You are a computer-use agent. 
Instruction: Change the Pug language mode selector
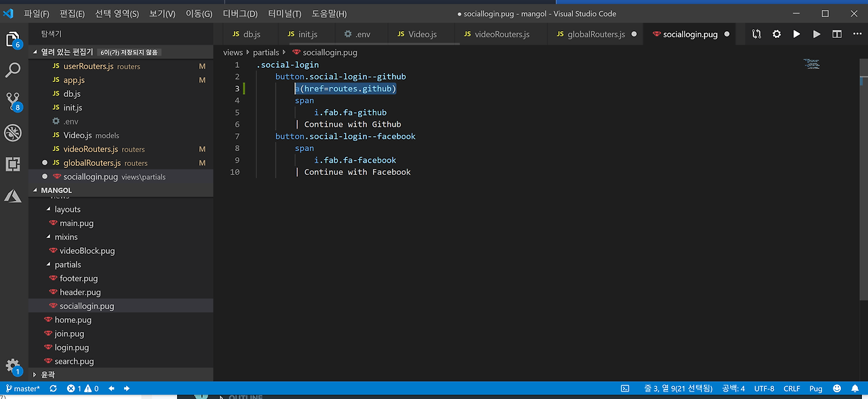[816, 389]
